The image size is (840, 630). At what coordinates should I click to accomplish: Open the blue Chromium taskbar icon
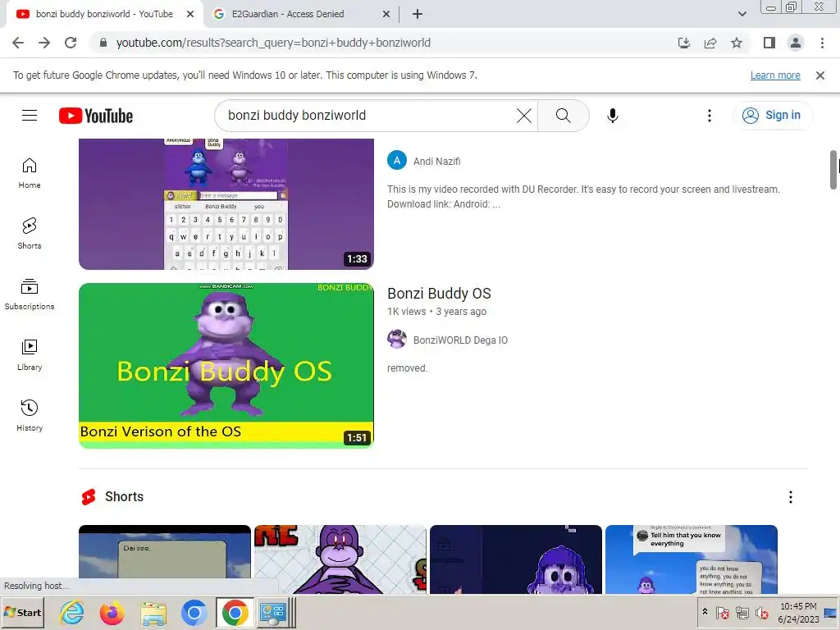click(x=194, y=612)
